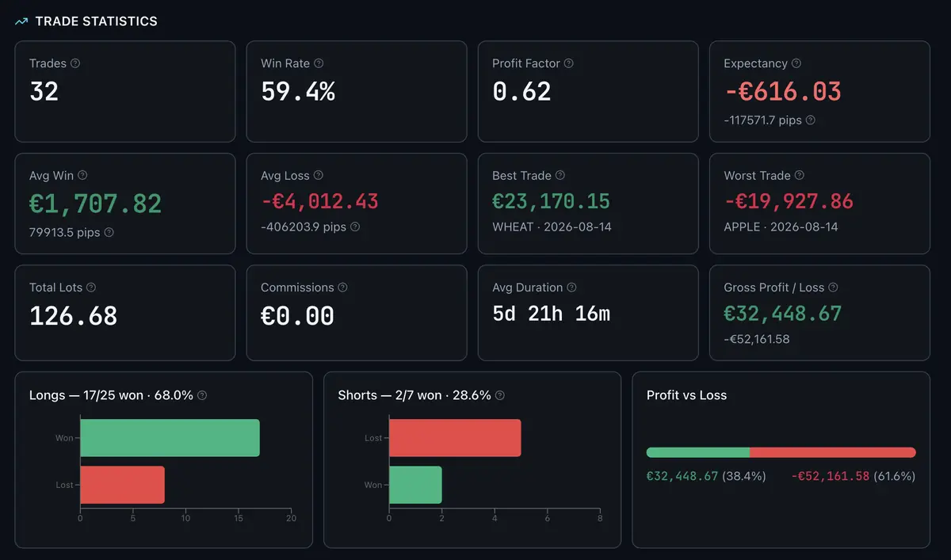This screenshot has width=951, height=560.
Task: Click the help icon beside Best Trade
Action: (x=560, y=175)
